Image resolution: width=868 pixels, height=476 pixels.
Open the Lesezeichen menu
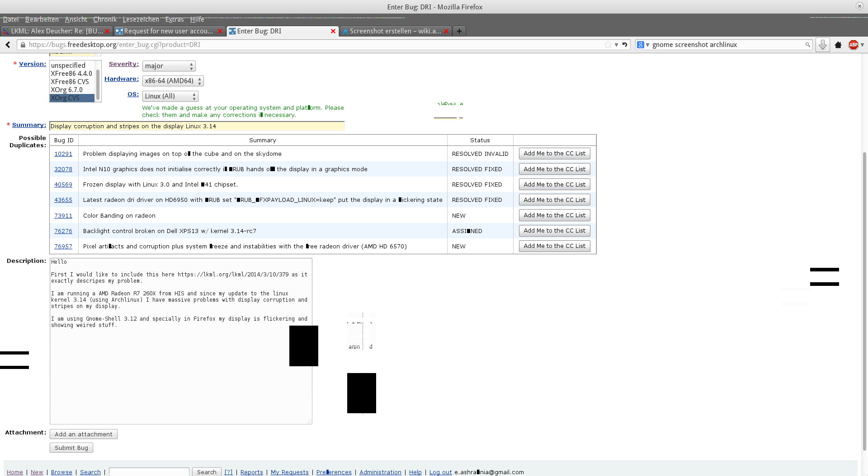coord(141,19)
